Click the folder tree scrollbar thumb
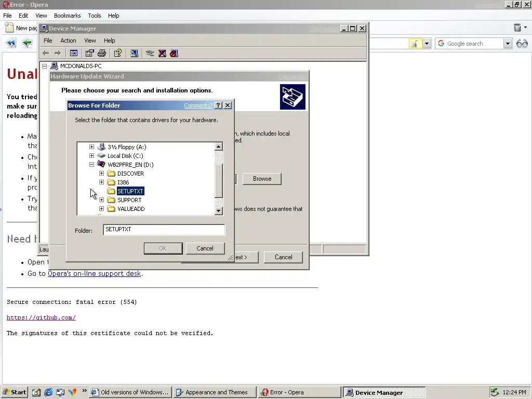 (x=219, y=180)
